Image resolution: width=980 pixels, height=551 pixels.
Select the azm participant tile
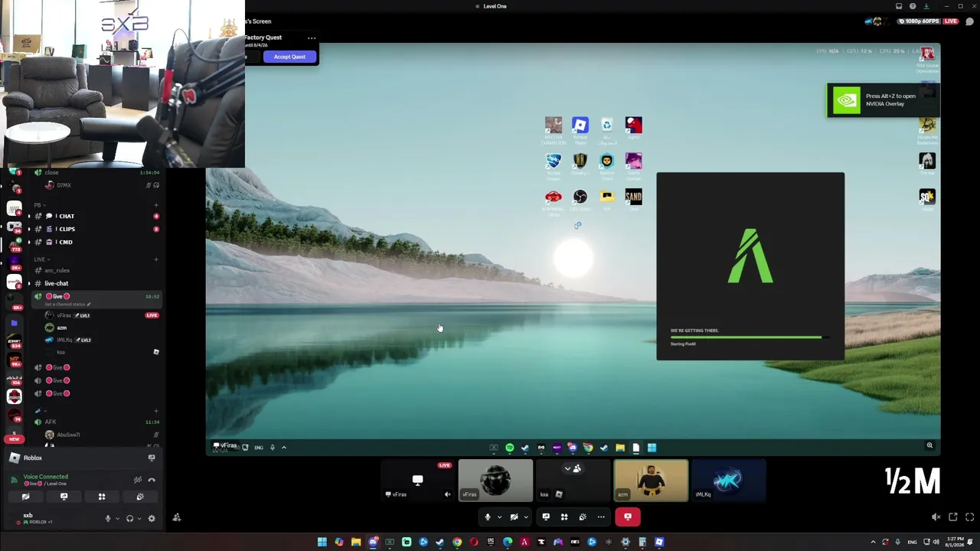[x=651, y=481]
